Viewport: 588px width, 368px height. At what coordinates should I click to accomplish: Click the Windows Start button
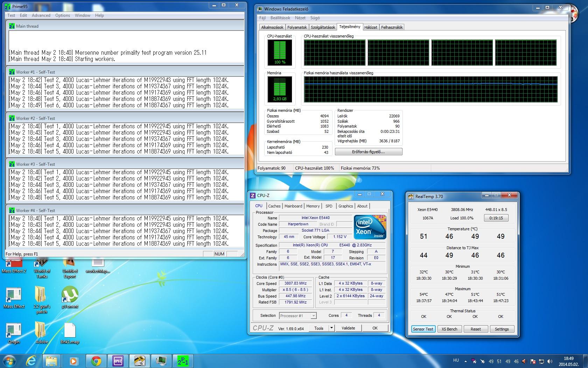(9, 361)
